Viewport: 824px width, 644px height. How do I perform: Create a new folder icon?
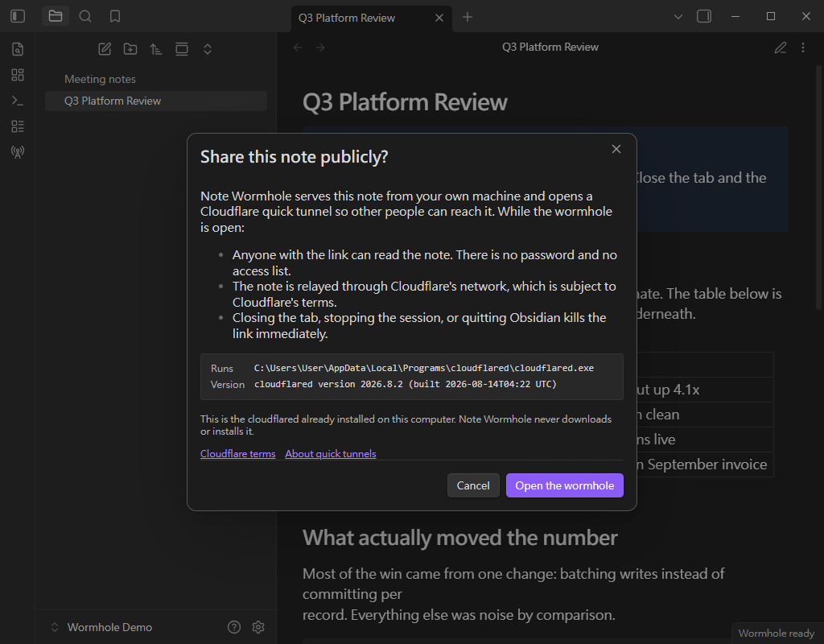point(130,49)
